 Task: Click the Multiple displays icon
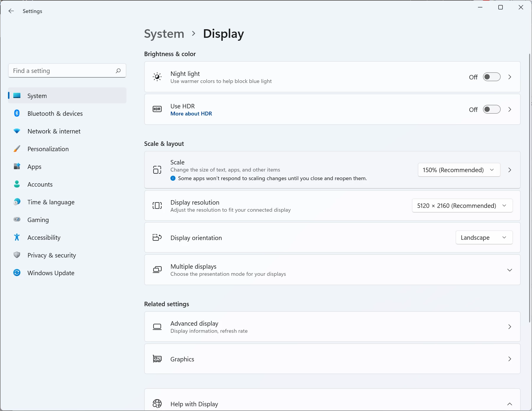point(157,270)
